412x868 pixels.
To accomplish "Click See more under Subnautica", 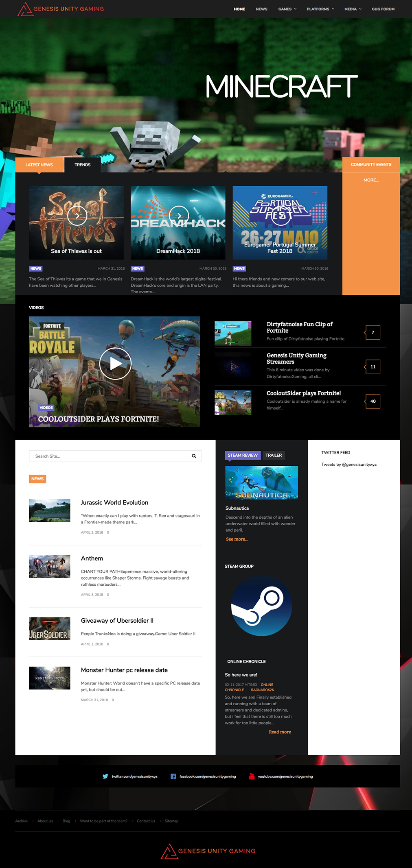I will tap(237, 539).
